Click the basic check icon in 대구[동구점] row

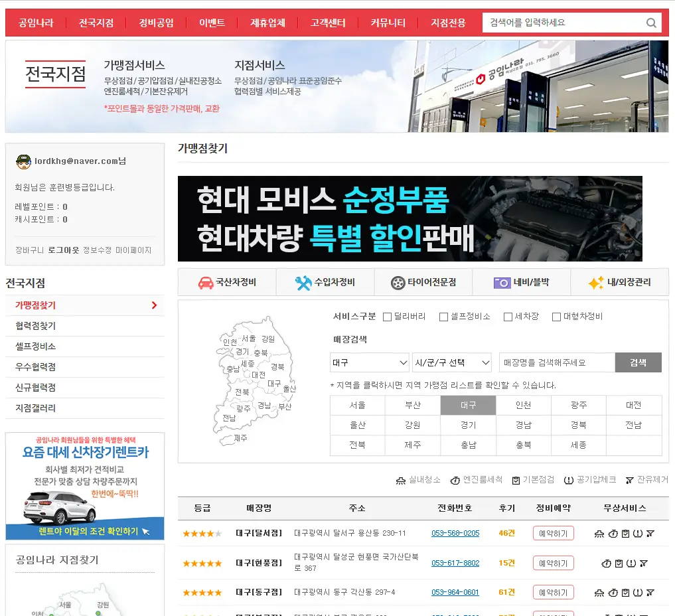[625, 593]
